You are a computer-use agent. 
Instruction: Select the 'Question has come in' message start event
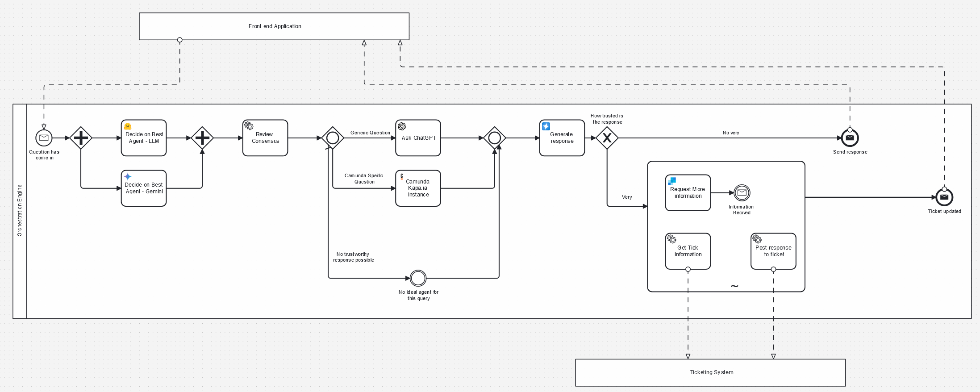coord(44,138)
